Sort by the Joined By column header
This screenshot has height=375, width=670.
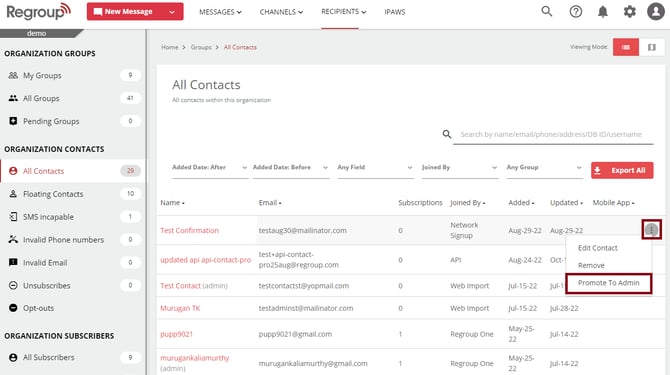(467, 202)
